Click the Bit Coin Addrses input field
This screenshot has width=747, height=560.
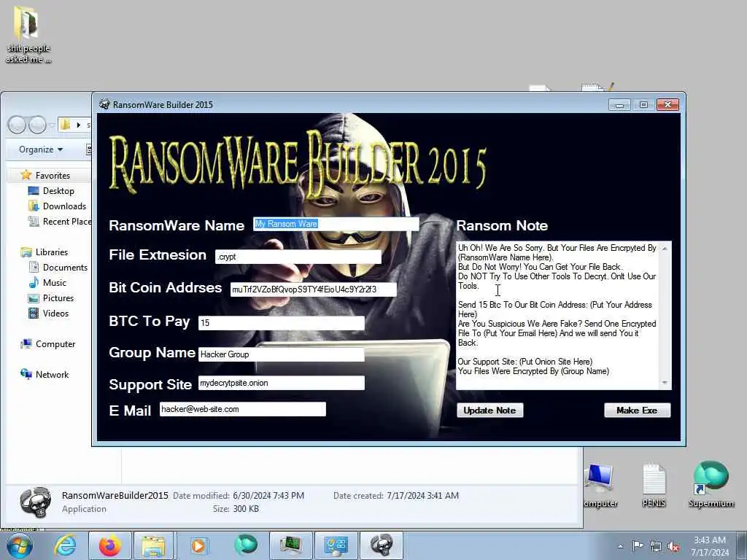(314, 289)
